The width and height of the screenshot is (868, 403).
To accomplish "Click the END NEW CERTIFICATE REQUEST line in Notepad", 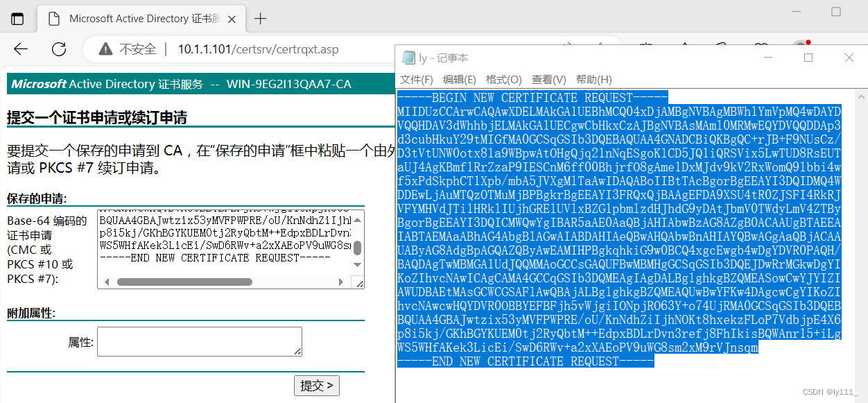I will 526,361.
